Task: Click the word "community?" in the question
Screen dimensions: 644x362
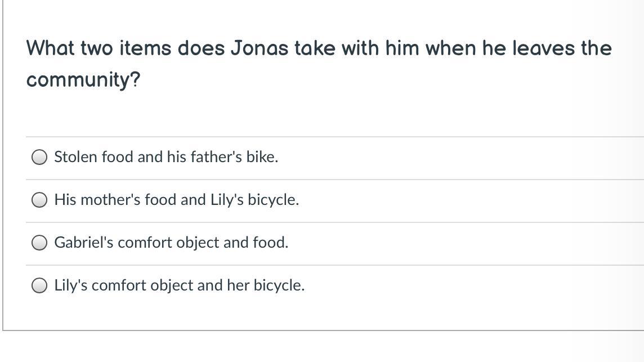Action: pos(83,80)
